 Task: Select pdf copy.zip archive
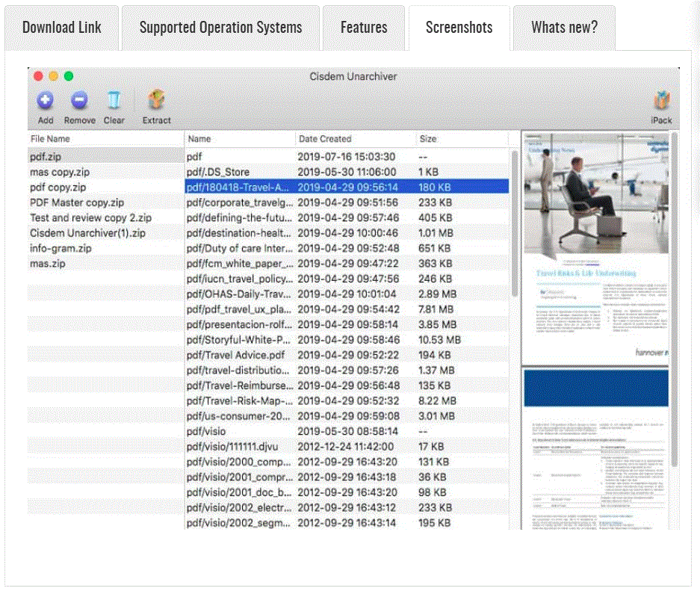coord(106,187)
